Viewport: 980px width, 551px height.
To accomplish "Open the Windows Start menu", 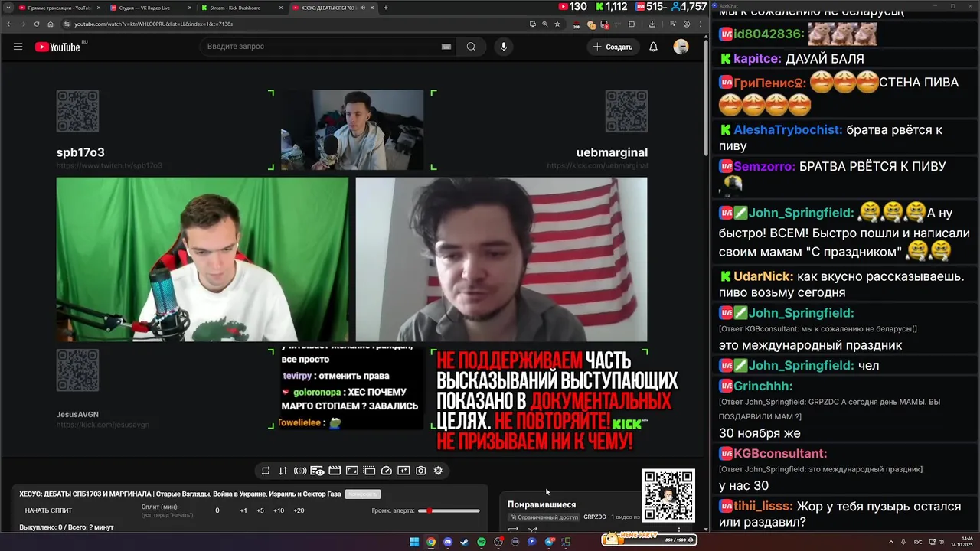I will 414,542.
